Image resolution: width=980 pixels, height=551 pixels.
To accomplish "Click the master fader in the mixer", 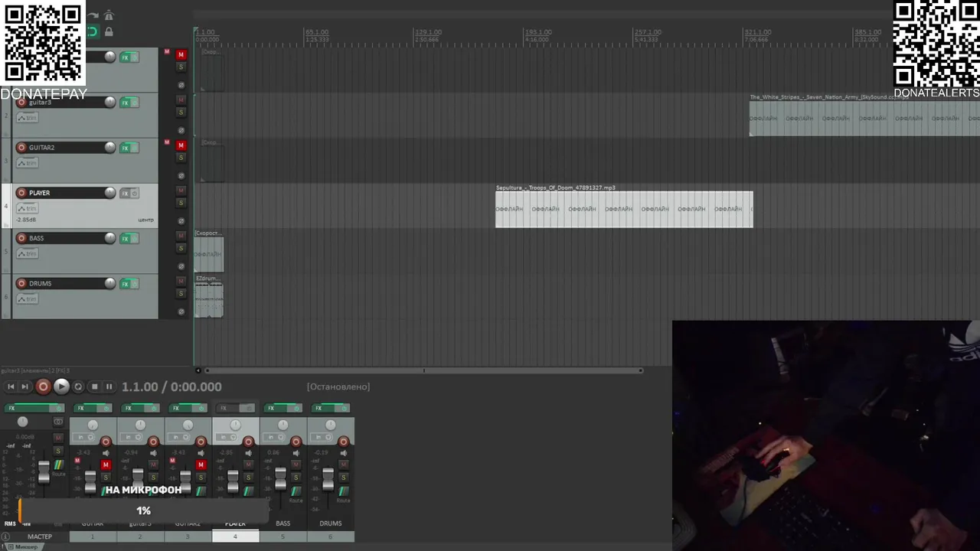I will click(x=44, y=472).
